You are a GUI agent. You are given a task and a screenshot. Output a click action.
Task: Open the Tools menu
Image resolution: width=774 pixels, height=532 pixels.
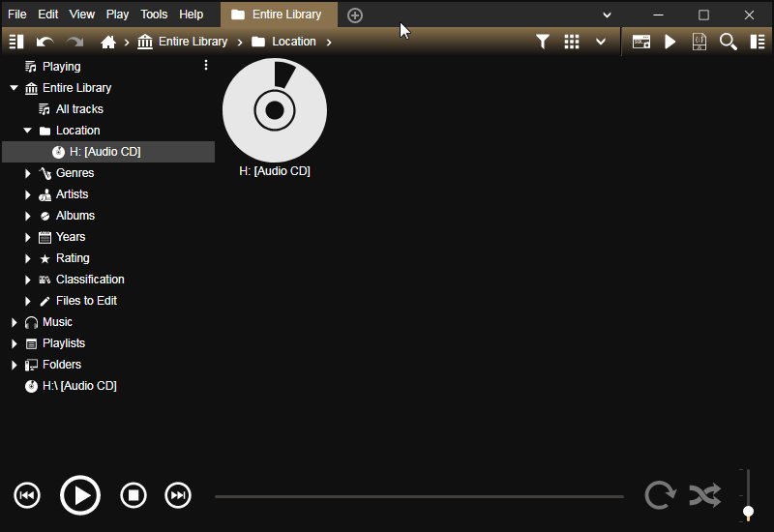154,15
